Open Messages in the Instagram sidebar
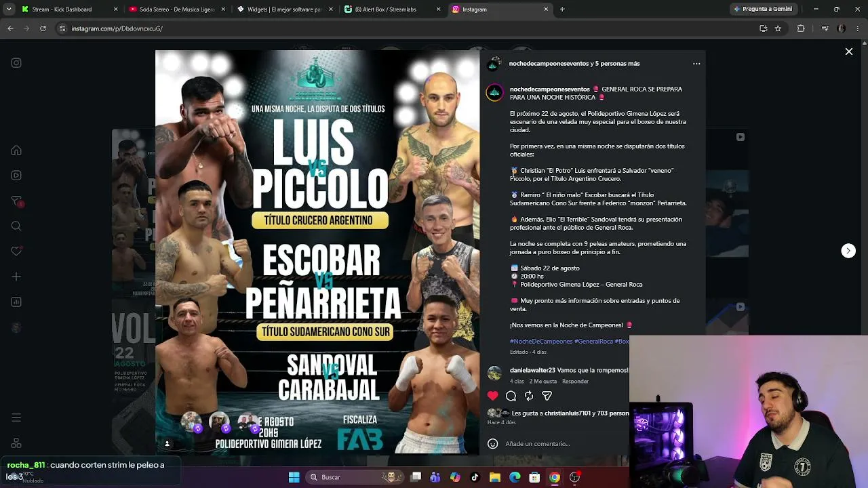868x488 pixels. coord(16,201)
